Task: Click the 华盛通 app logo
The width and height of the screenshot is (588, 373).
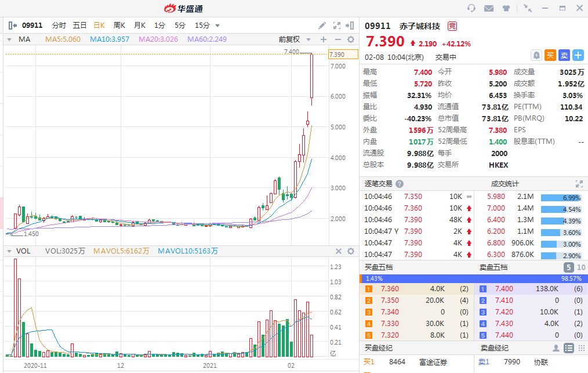Action: tap(183, 8)
